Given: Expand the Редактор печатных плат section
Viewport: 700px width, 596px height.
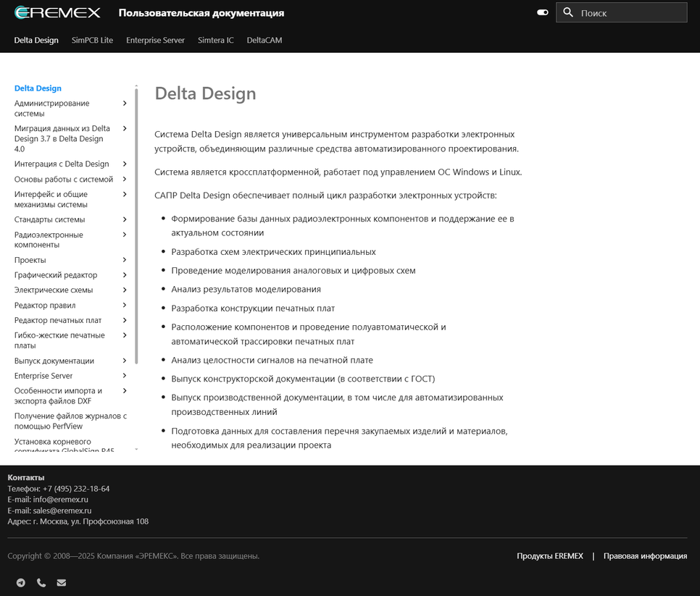Looking at the screenshot, I should click(125, 320).
